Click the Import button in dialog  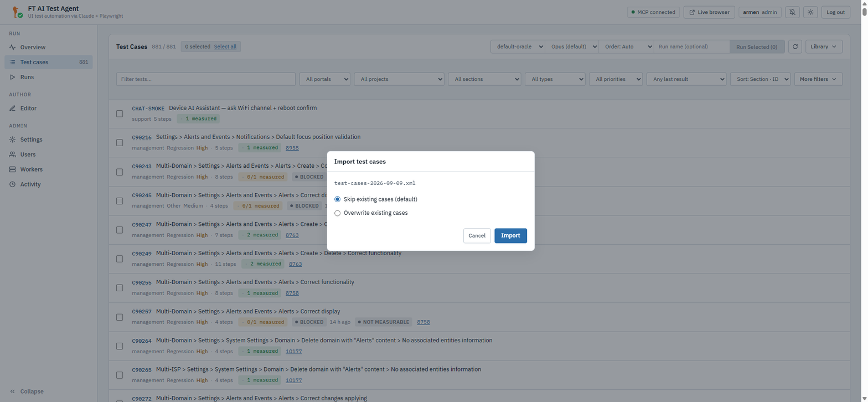pyautogui.click(x=510, y=236)
